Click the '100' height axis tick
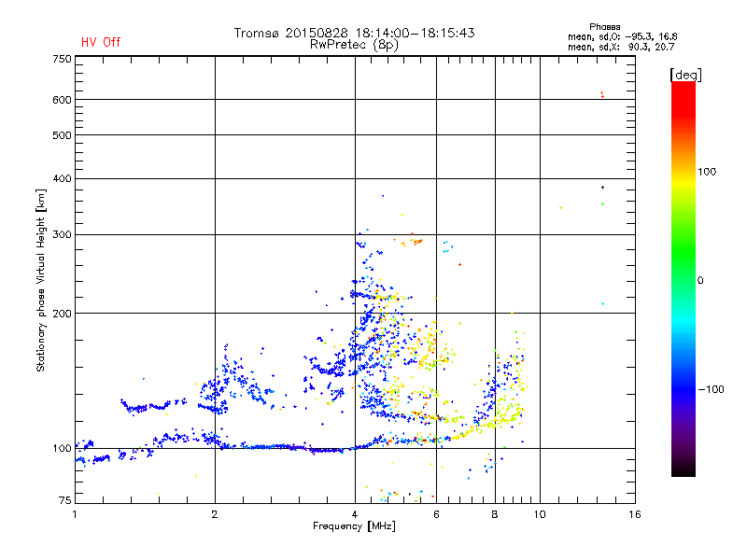Viewport: 747px width, 560px height. (62, 449)
